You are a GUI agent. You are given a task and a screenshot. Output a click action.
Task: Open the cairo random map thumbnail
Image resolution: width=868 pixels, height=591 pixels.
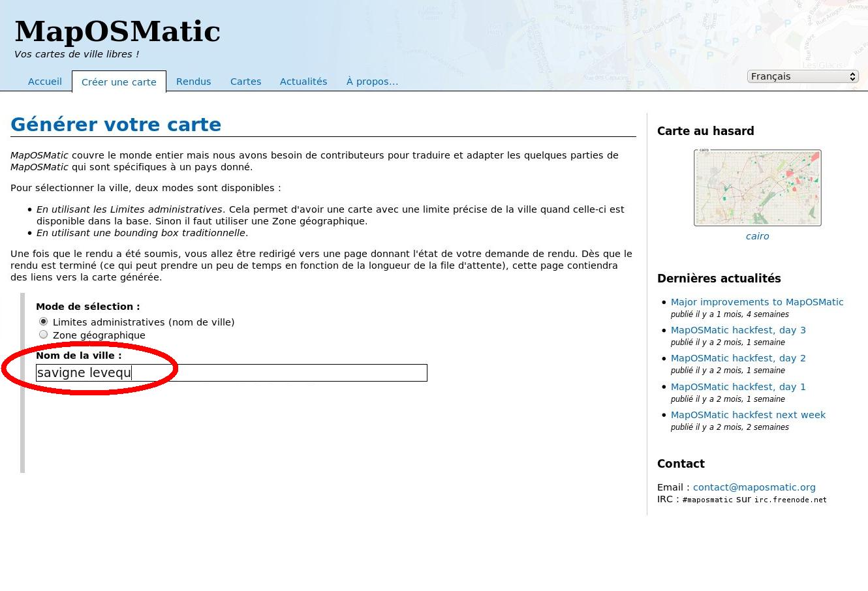pos(757,188)
